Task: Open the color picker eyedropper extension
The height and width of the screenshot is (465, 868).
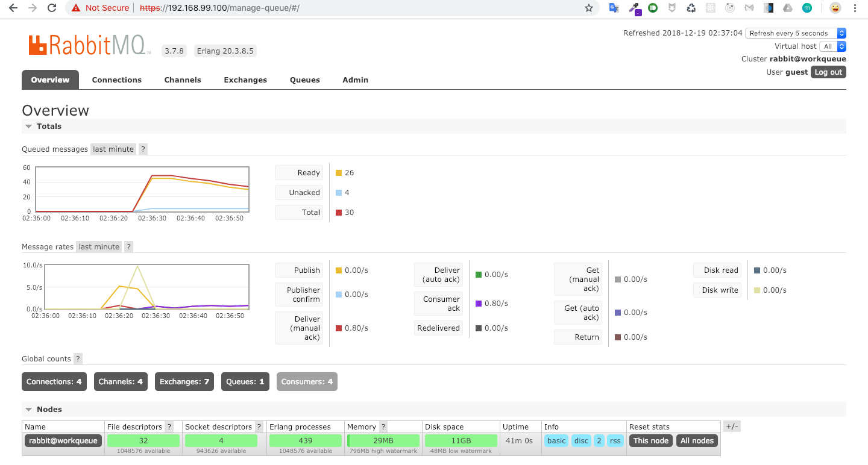Action: click(x=634, y=8)
